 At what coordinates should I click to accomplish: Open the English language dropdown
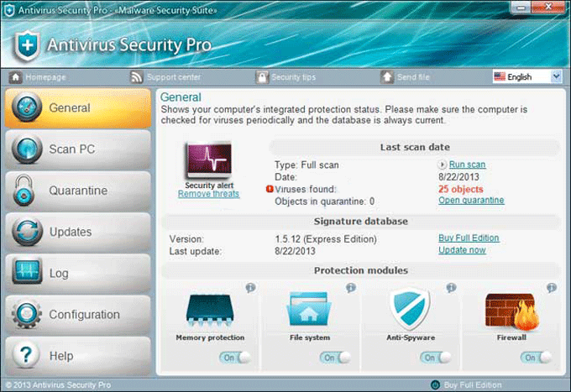(x=526, y=76)
